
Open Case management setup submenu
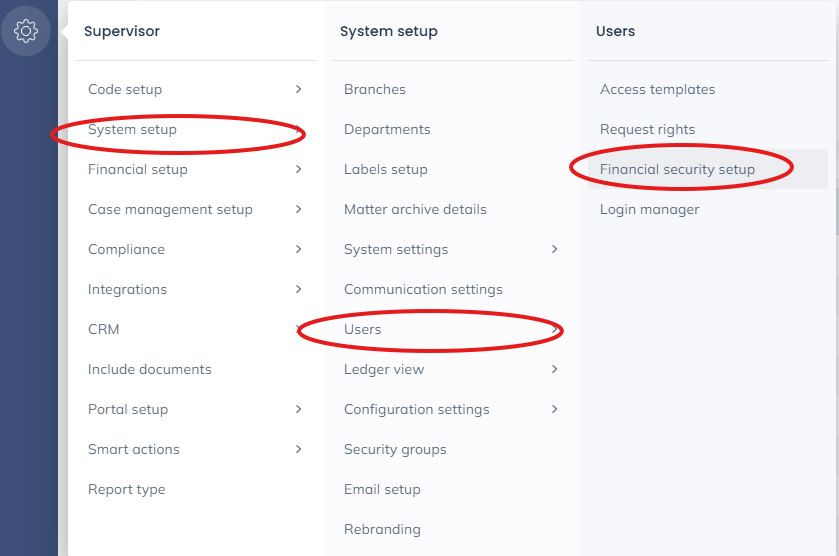170,209
